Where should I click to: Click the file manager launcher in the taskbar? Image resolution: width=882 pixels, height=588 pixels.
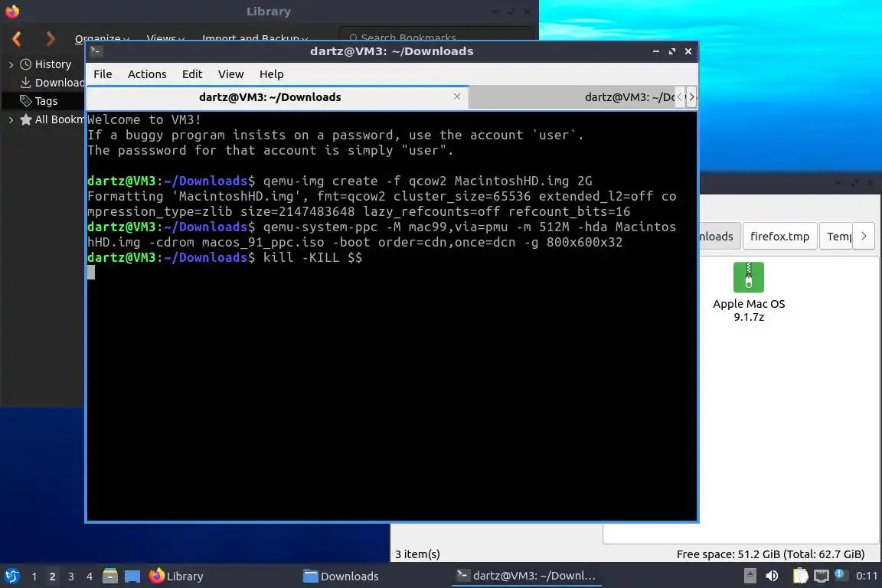110,577
